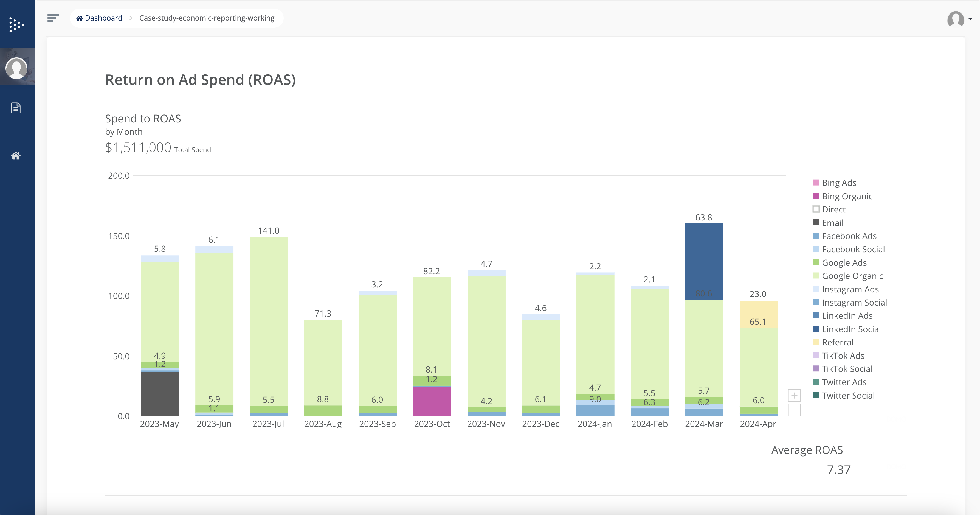Go to the home icon in sidebar
Image resolution: width=980 pixels, height=515 pixels.
(x=16, y=156)
